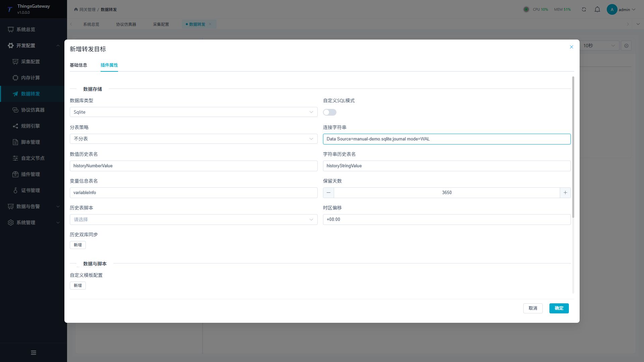Click the 脚本管理 document icon
This screenshot has width=644, height=362.
coord(15,142)
